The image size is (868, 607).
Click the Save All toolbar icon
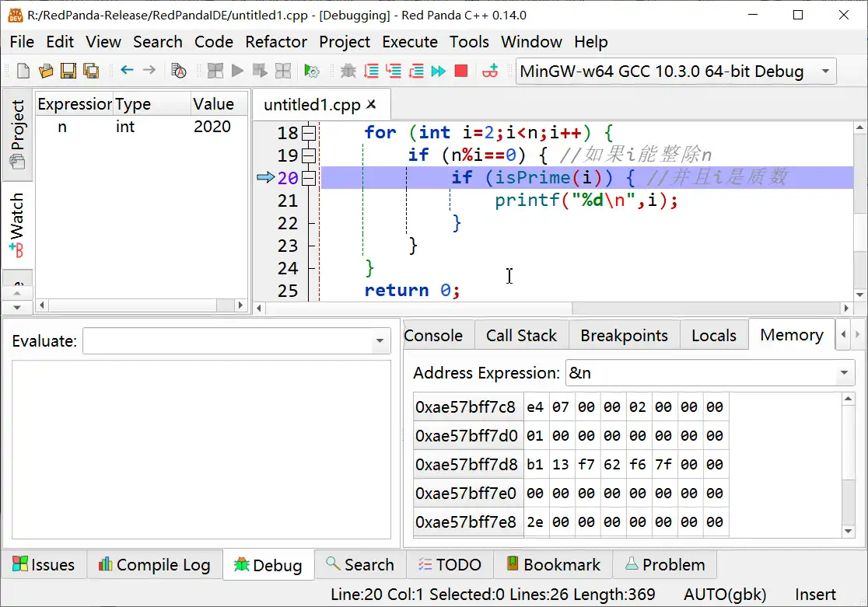pyautogui.click(x=91, y=70)
